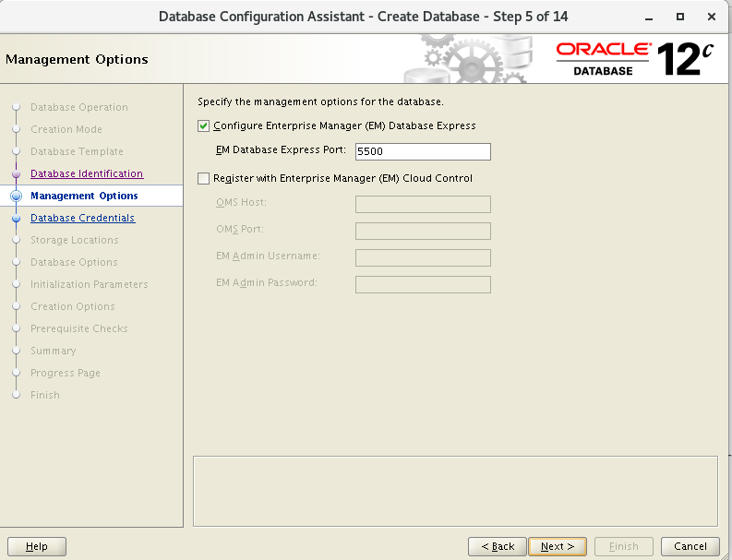Click Database Options step label
Image resolution: width=732 pixels, height=560 pixels.
click(x=74, y=262)
